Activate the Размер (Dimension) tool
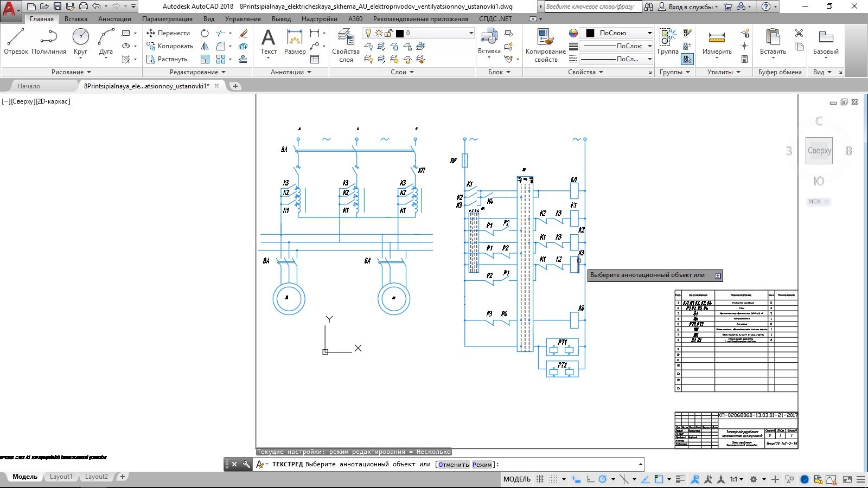868x488 pixels. pos(295,42)
